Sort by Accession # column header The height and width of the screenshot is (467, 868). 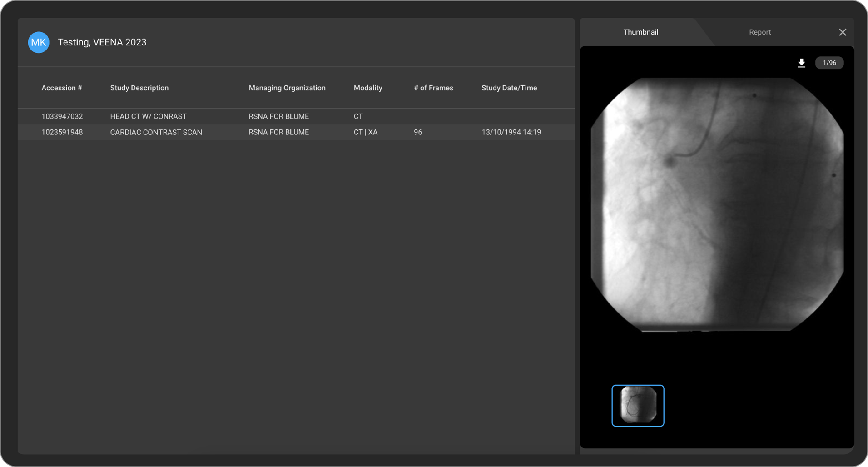(62, 88)
